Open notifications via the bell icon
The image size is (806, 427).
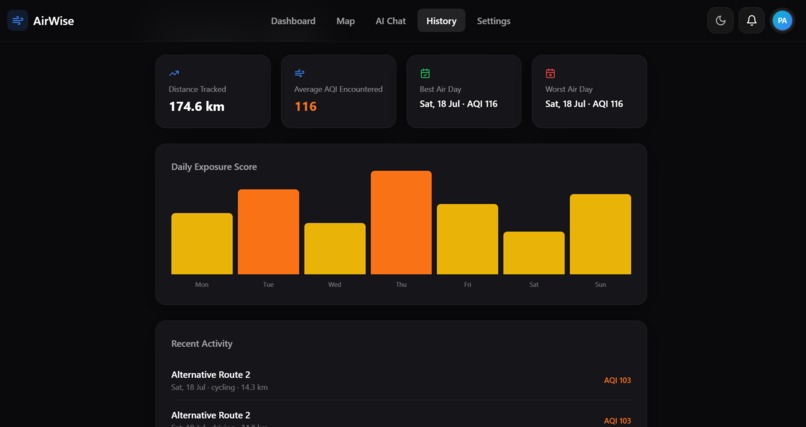752,21
